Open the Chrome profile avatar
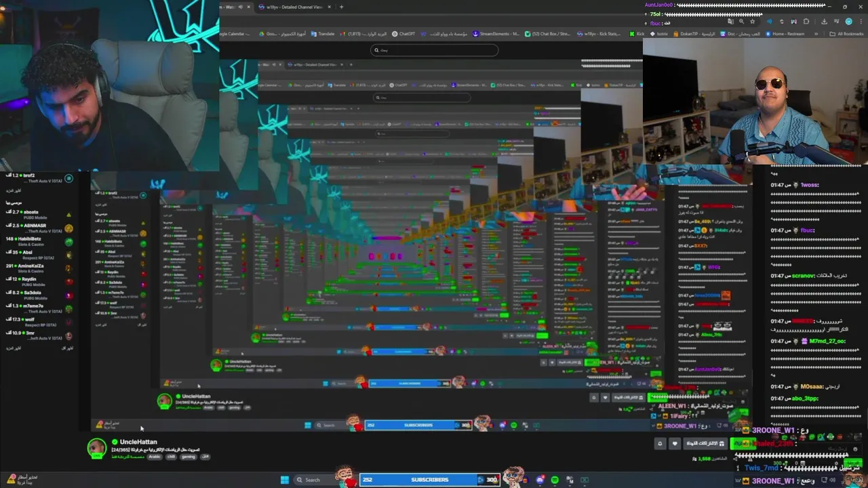Viewport: 868px width, 488px height. click(848, 22)
